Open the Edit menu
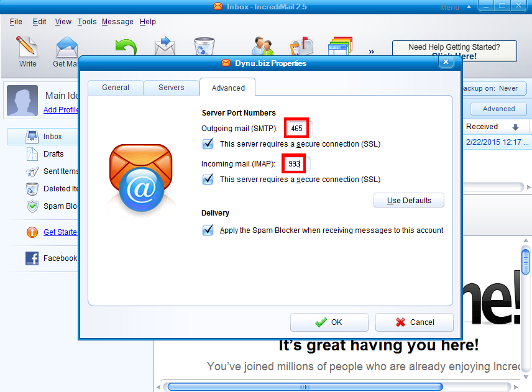Screen dimensions: 532x392 [x=39, y=22]
